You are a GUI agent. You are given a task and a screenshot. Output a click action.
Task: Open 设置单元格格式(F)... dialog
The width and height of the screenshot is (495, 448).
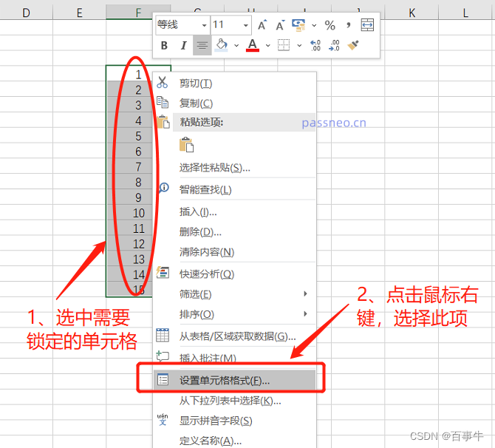click(x=234, y=380)
